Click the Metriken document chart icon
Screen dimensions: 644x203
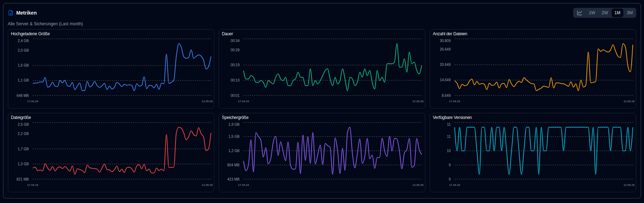click(11, 13)
